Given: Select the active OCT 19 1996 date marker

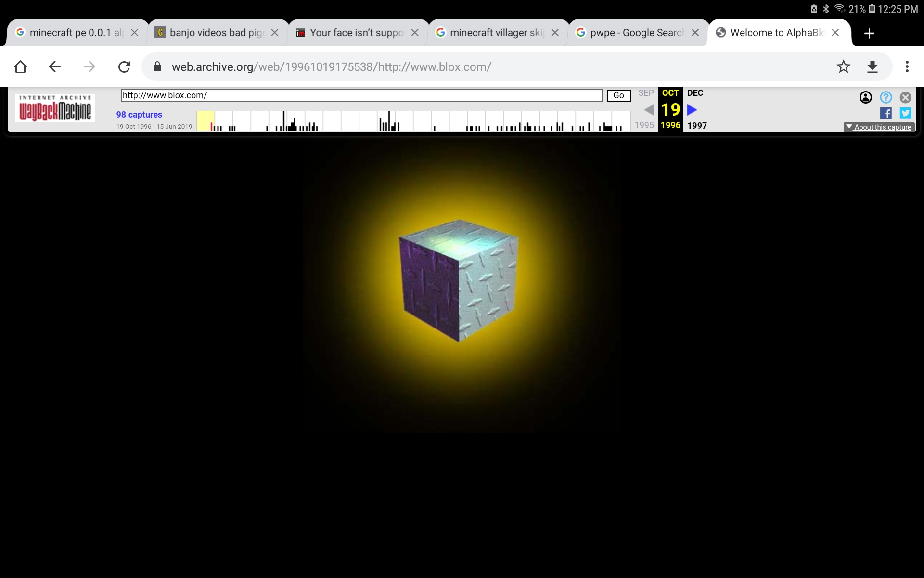Looking at the screenshot, I should (x=670, y=108).
